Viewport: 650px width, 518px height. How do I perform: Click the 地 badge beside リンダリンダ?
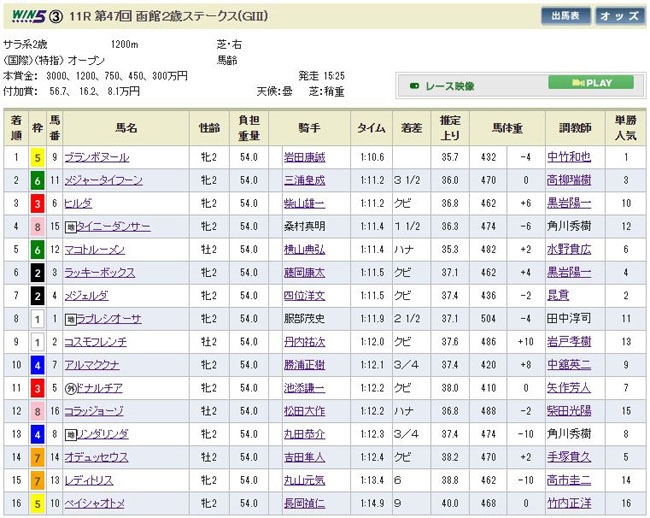tap(69, 434)
